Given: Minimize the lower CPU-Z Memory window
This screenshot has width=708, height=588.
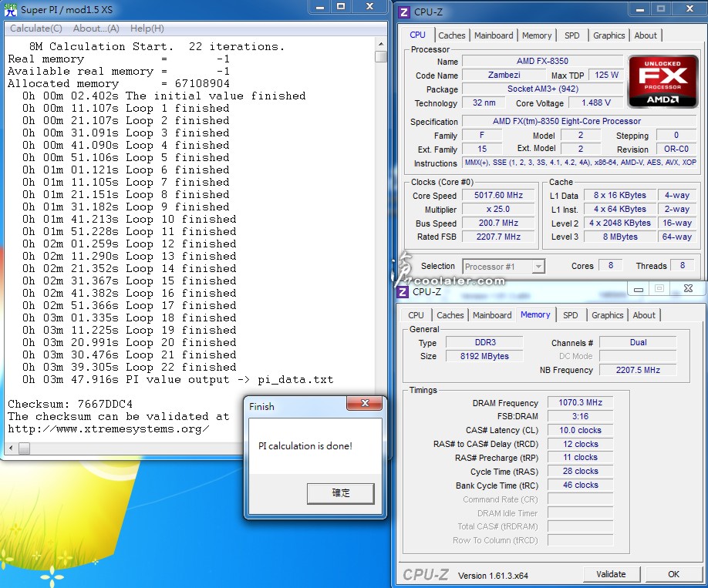Looking at the screenshot, I should (x=639, y=289).
